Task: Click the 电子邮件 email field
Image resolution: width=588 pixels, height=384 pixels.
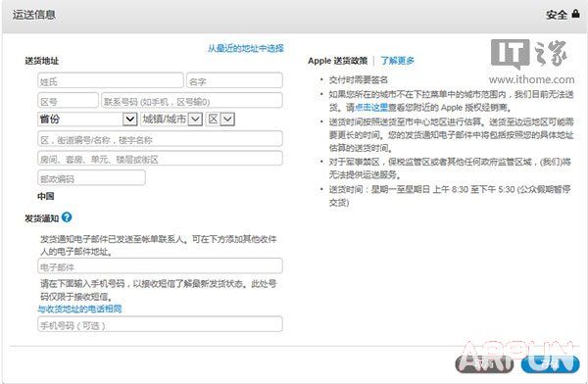Action: coord(160,266)
